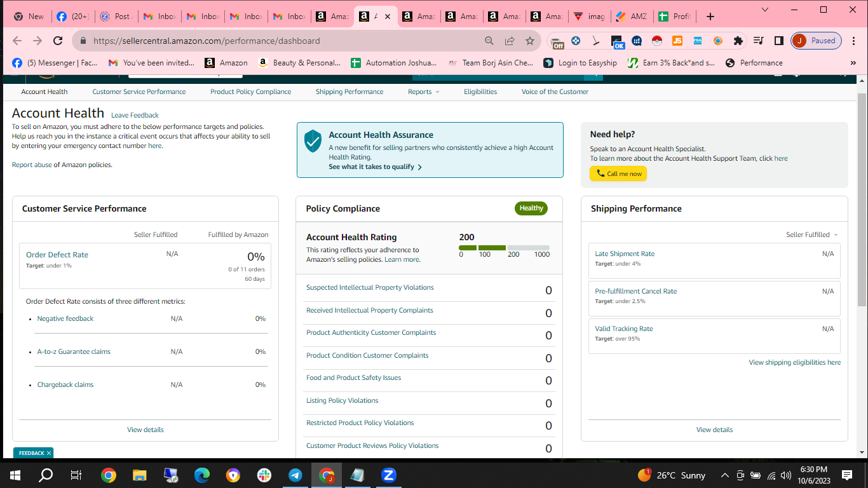
Task: Open the Extensions puzzle-piece menu
Action: point(738,41)
